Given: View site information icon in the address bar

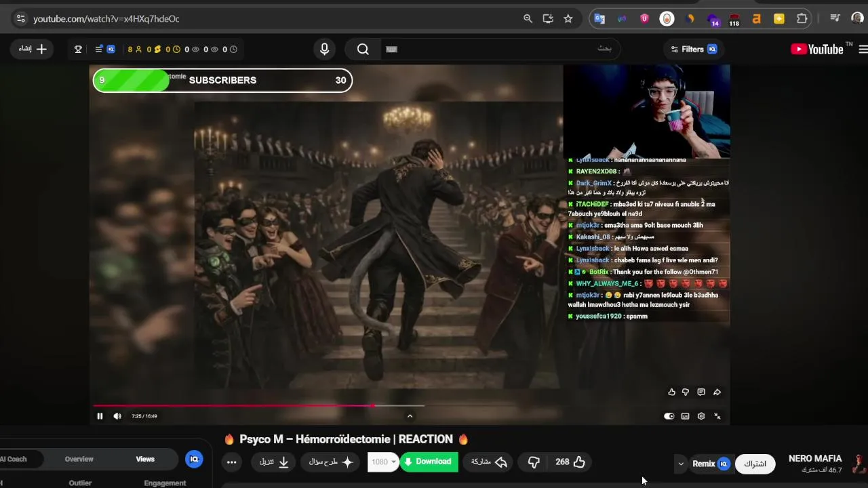Looking at the screenshot, I should [20, 19].
